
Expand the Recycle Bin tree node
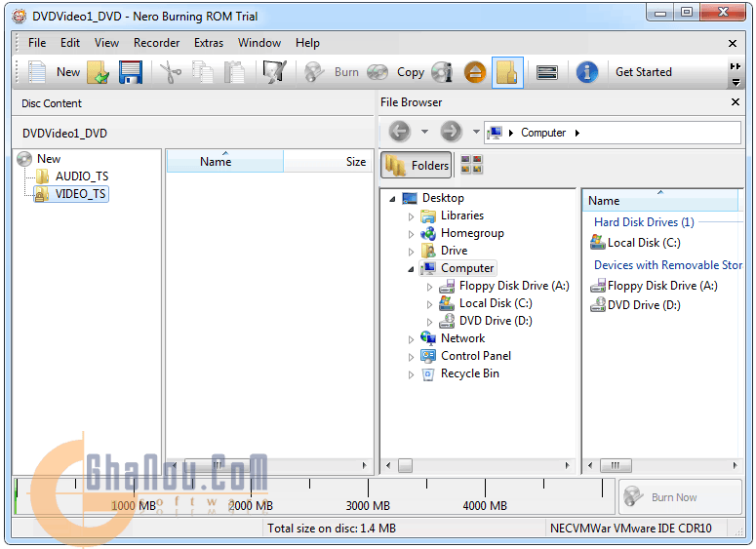tap(411, 374)
